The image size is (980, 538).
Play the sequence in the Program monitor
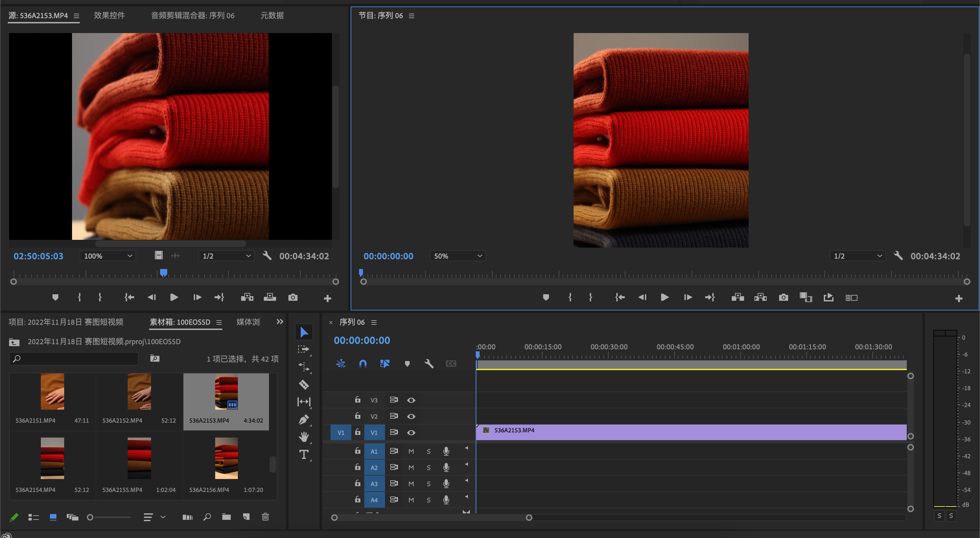665,298
